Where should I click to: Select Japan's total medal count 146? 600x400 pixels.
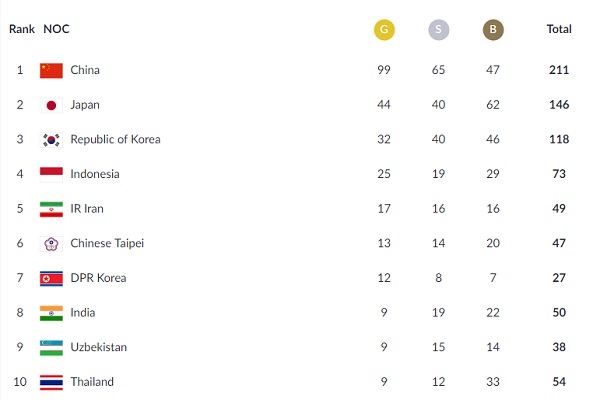559,105
